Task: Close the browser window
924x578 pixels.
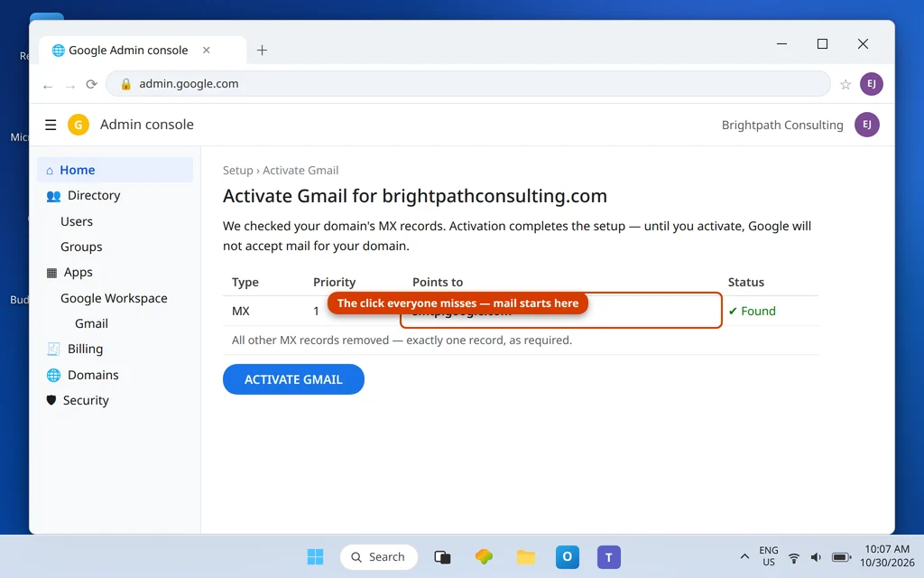Action: 863,43
